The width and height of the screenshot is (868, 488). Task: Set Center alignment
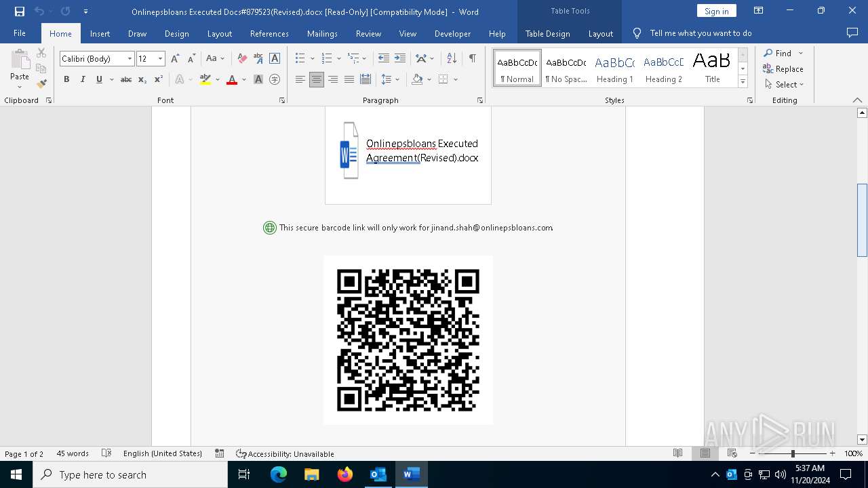[x=317, y=79]
